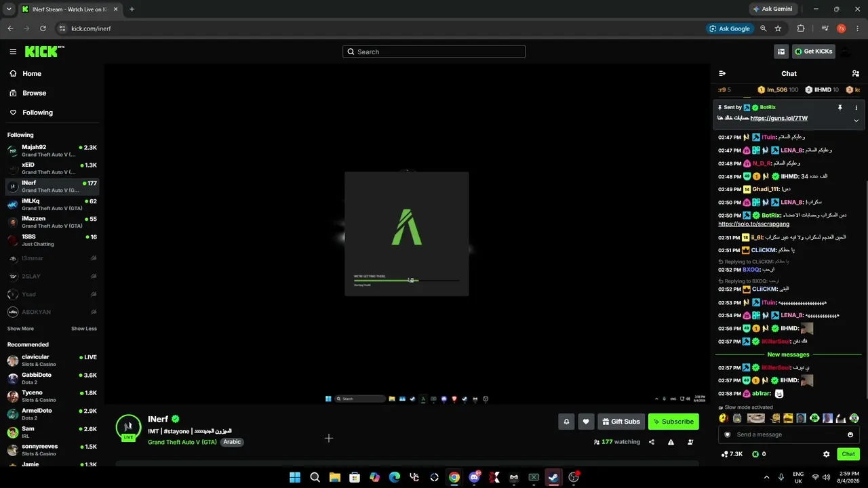Open the 1SBS Just Chatting channel
The width and height of the screenshot is (868, 488).
click(x=52, y=240)
